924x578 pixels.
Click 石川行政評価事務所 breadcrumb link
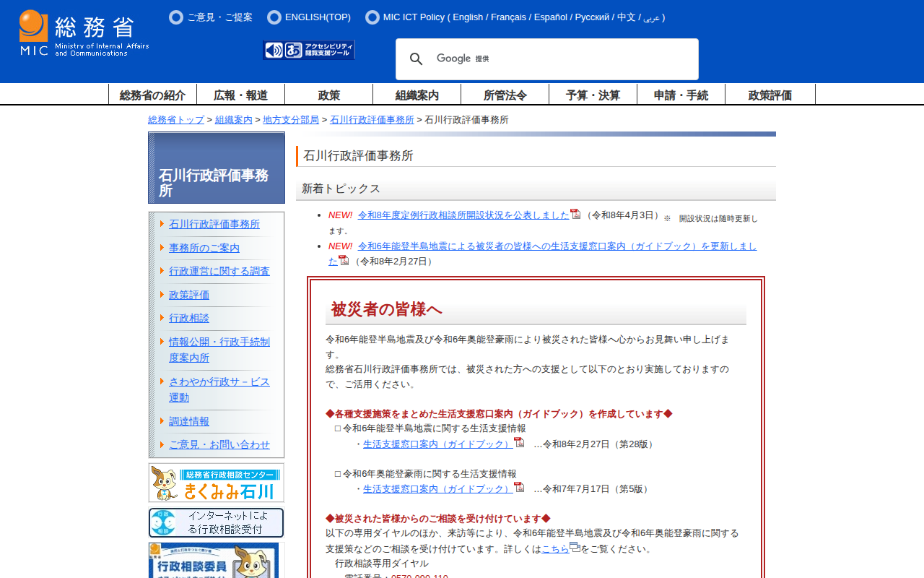tap(372, 120)
